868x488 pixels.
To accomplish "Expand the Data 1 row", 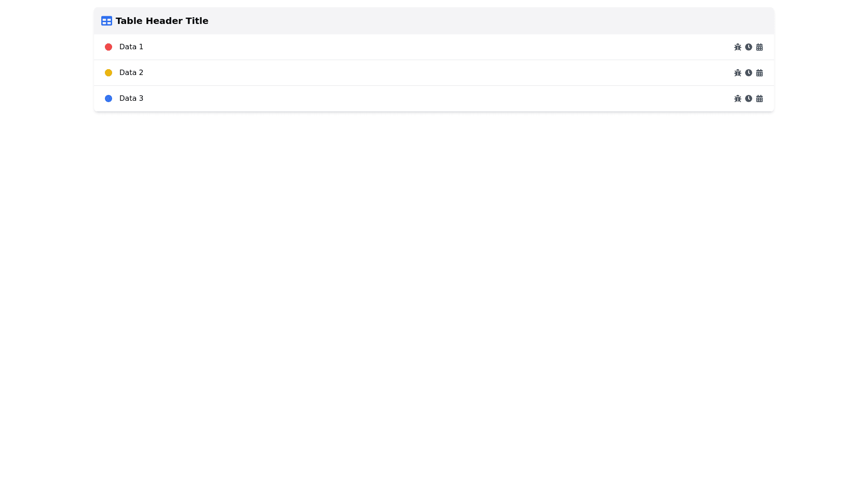I will point(407,47).
